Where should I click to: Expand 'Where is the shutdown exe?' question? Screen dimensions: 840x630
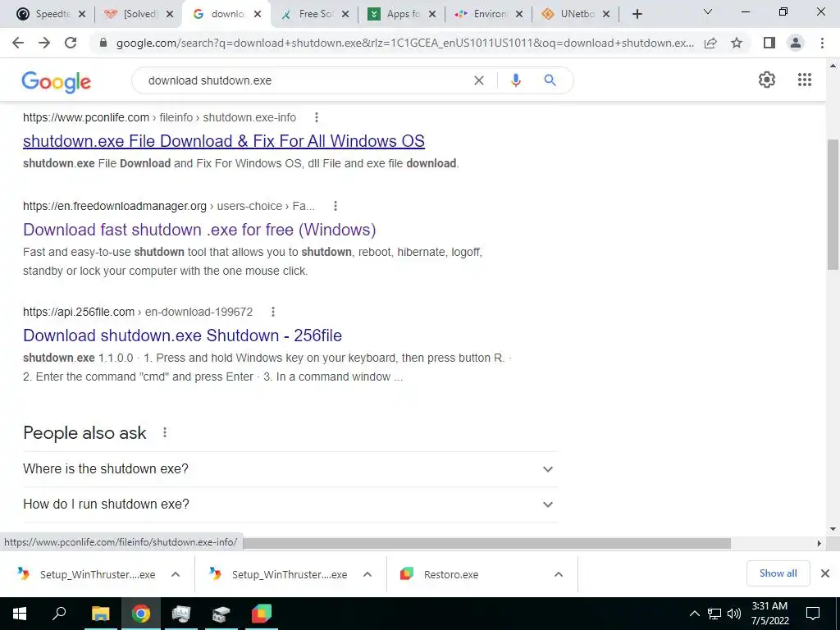(x=290, y=468)
